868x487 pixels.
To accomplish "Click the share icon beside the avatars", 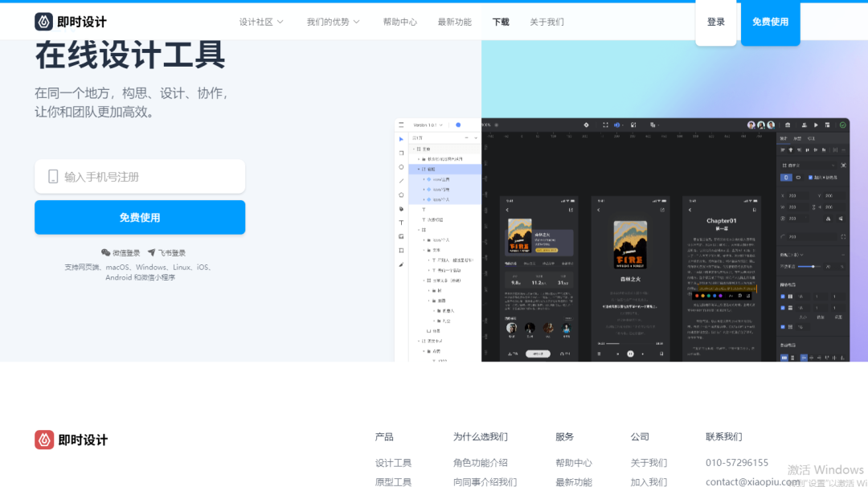I will 786,125.
